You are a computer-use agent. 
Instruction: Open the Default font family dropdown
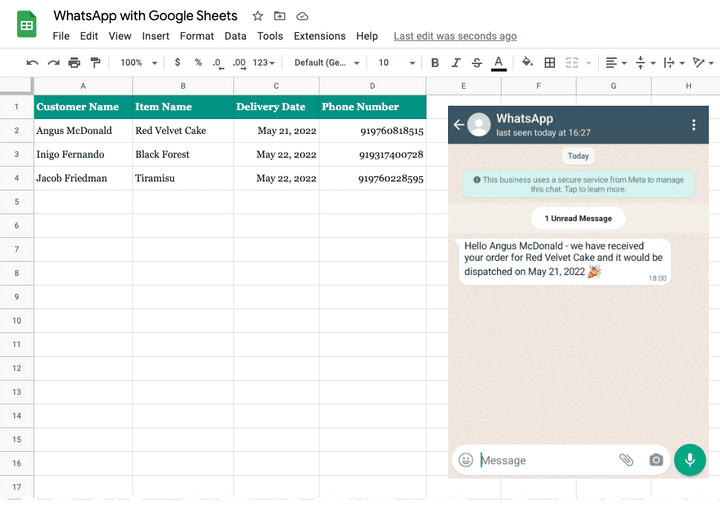click(x=326, y=62)
